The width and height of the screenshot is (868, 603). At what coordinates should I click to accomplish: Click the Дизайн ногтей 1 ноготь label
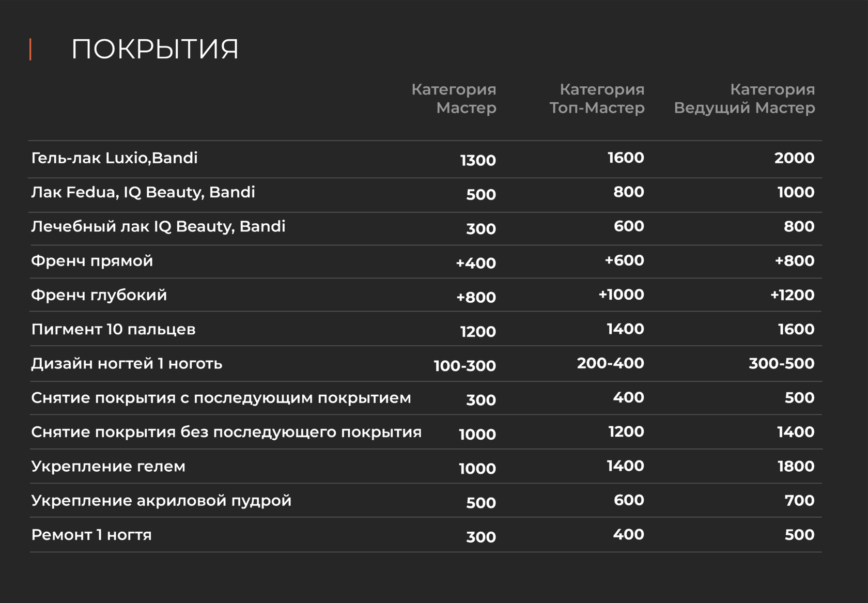pyautogui.click(x=127, y=364)
